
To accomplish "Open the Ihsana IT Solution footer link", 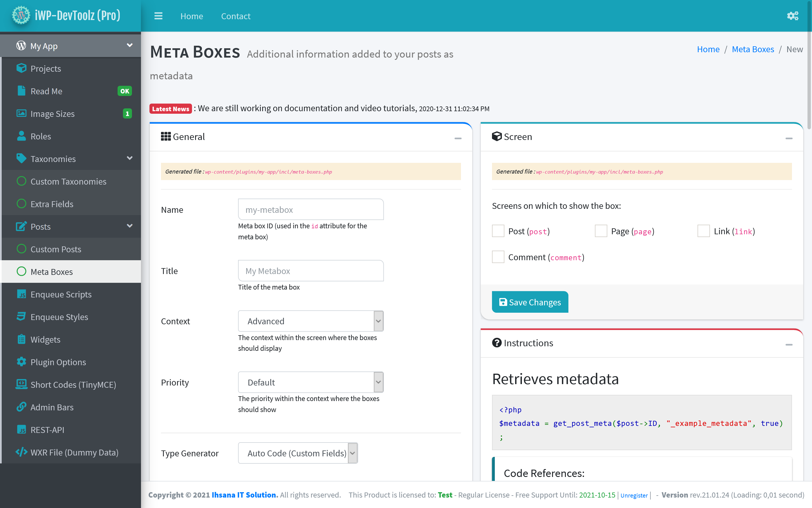I will [245, 494].
